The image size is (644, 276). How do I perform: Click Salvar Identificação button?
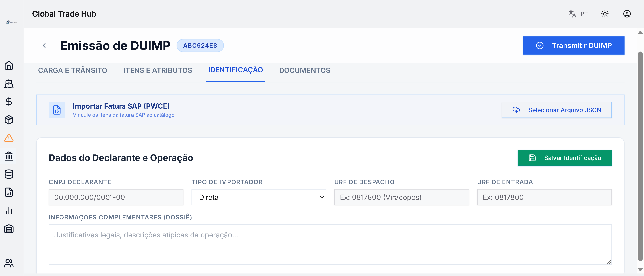(565, 158)
